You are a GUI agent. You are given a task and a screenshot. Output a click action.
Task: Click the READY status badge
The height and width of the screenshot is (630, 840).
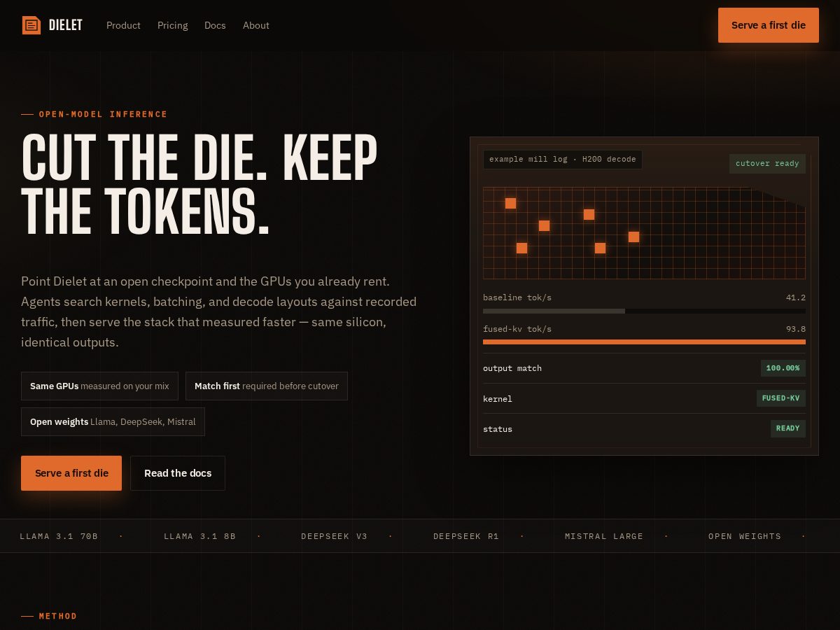point(788,428)
